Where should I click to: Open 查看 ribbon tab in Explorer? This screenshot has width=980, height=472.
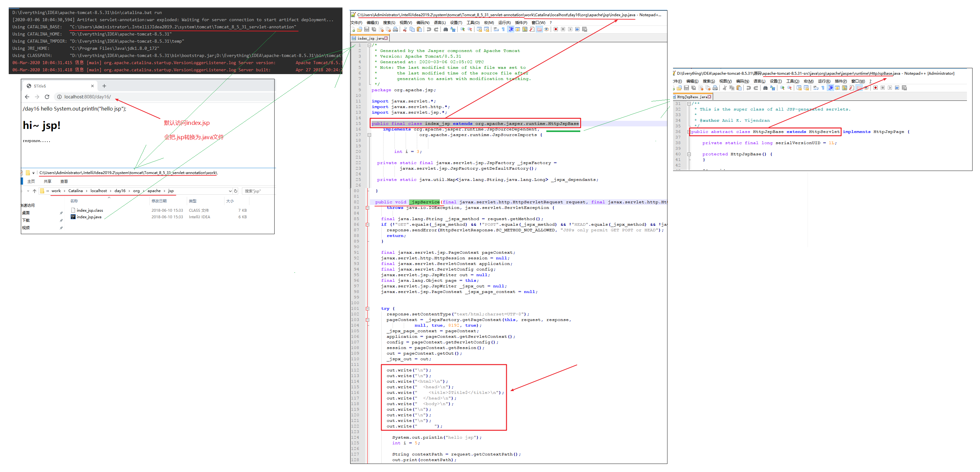click(64, 182)
